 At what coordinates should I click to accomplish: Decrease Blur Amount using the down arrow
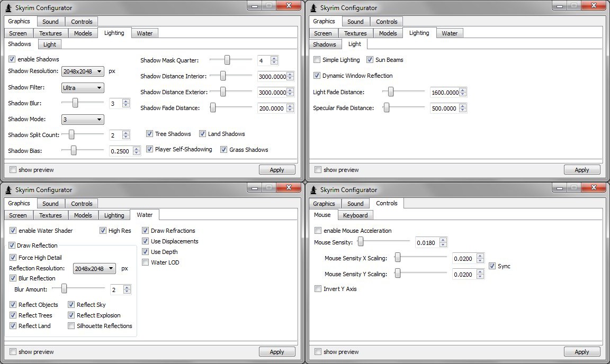point(127,292)
